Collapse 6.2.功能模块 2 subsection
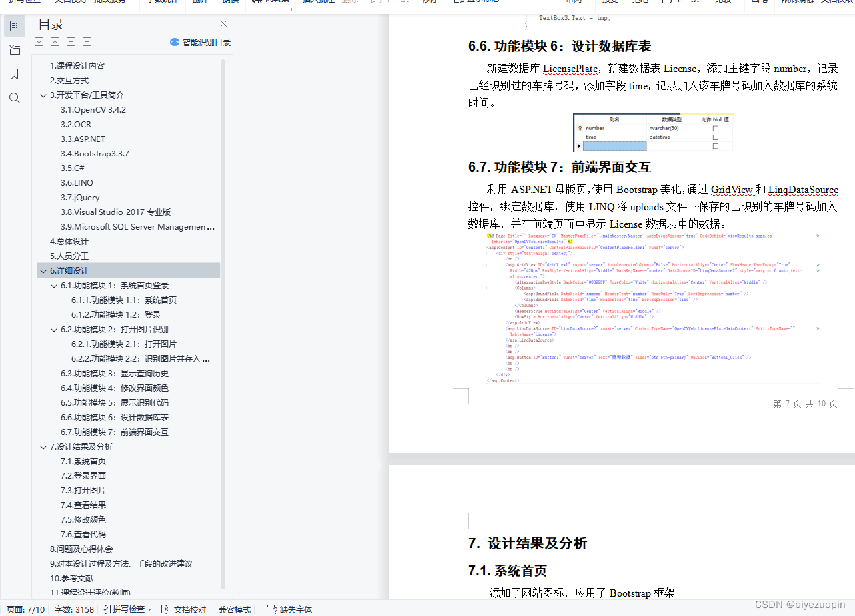The image size is (855, 616). click(x=54, y=330)
